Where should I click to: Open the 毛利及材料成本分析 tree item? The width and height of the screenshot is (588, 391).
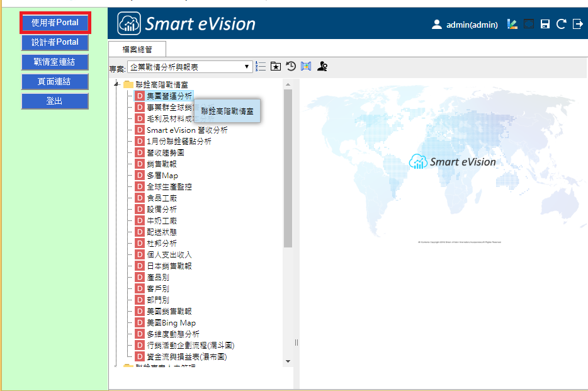pos(181,119)
